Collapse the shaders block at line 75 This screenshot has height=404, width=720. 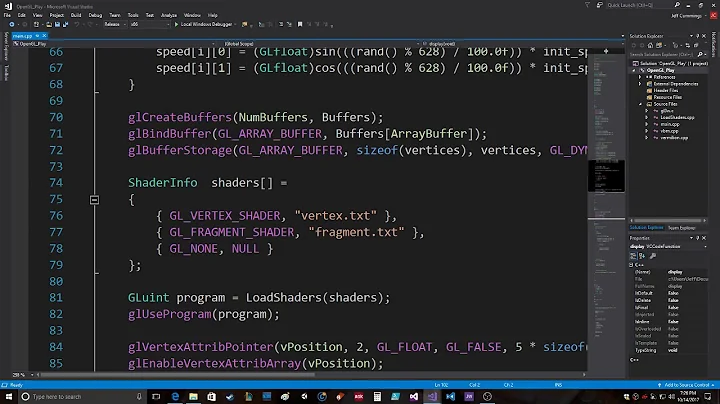point(94,200)
